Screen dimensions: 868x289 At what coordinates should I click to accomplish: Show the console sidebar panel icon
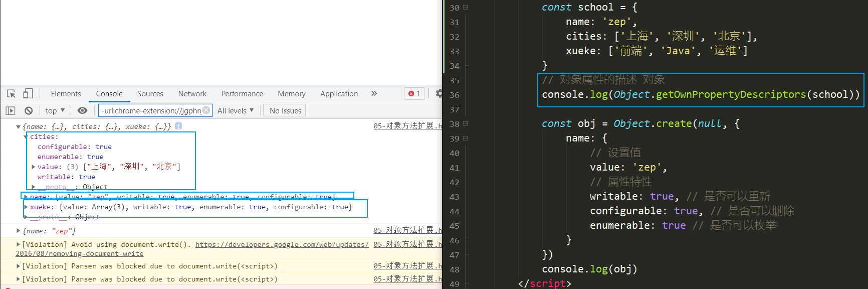tap(11, 111)
